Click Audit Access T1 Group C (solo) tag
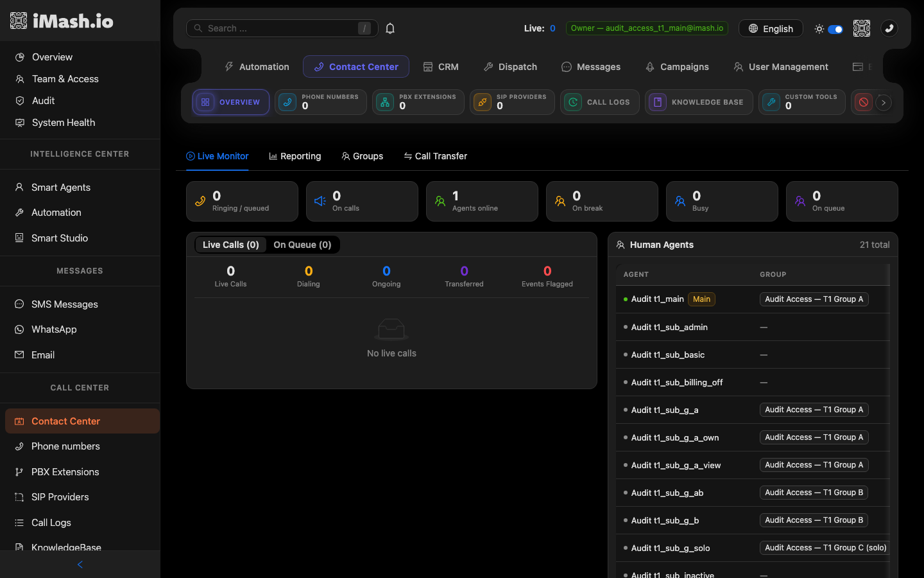The width and height of the screenshot is (924, 578). pos(826,548)
